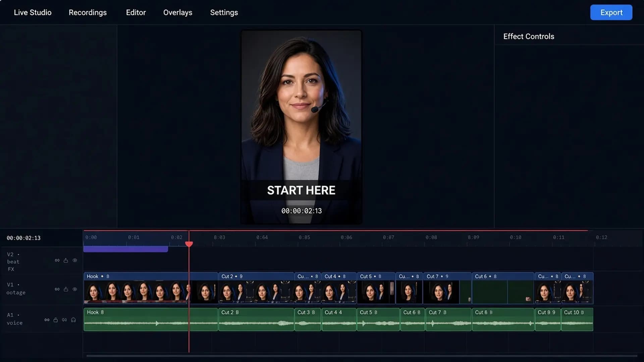
Task: Select the Cut 4 audio clip on A1
Action: tap(339, 319)
